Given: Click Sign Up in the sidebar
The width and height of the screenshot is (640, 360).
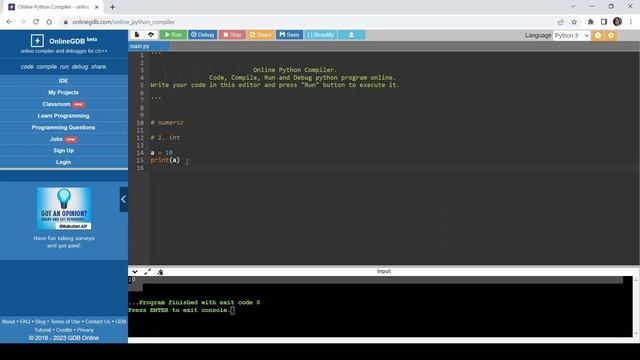Looking at the screenshot, I should (64, 151).
